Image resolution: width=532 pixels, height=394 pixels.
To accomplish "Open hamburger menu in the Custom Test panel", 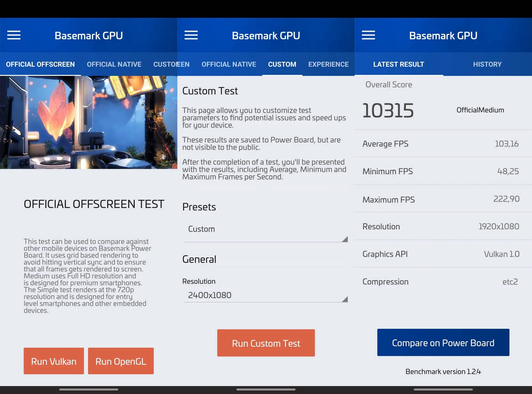I will click(191, 35).
